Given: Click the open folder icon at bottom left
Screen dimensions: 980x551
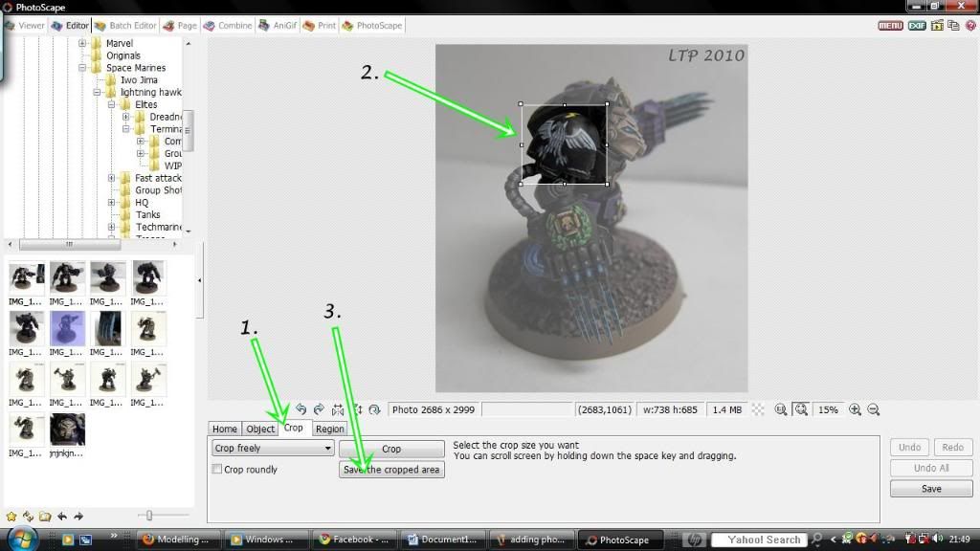Looking at the screenshot, I should [45, 516].
